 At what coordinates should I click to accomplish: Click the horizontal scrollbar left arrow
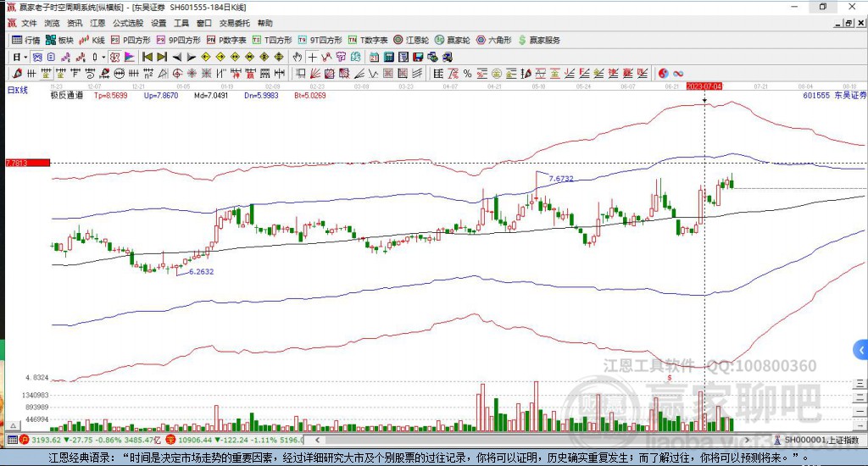(317, 440)
